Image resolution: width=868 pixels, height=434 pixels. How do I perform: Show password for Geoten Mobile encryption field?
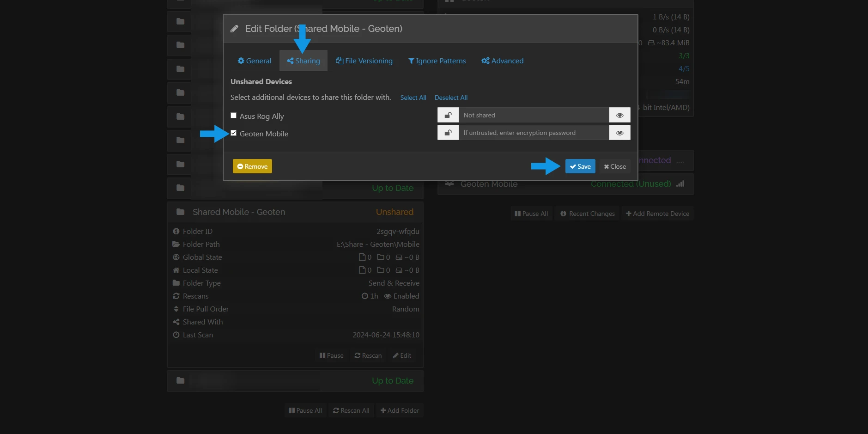[x=619, y=133]
